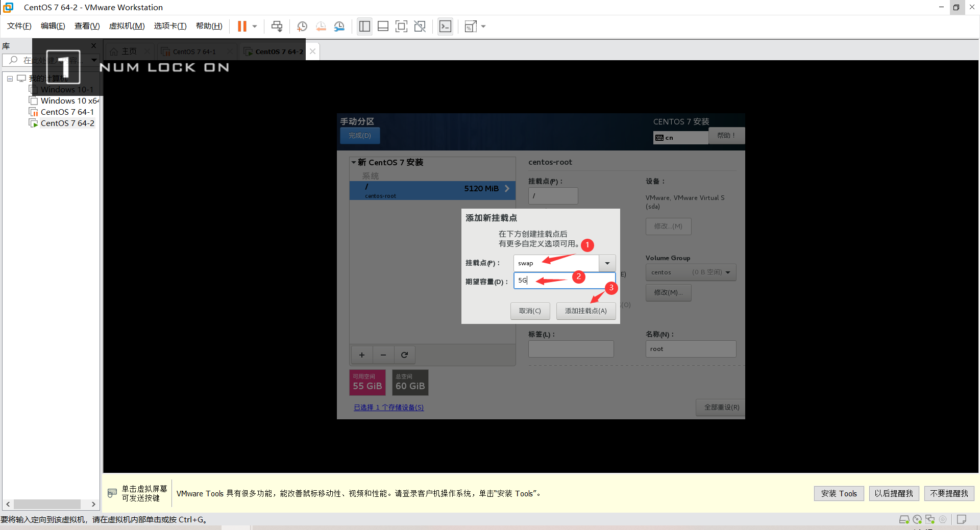
Task: Click the 期望容量 capacity input field
Action: click(565, 281)
